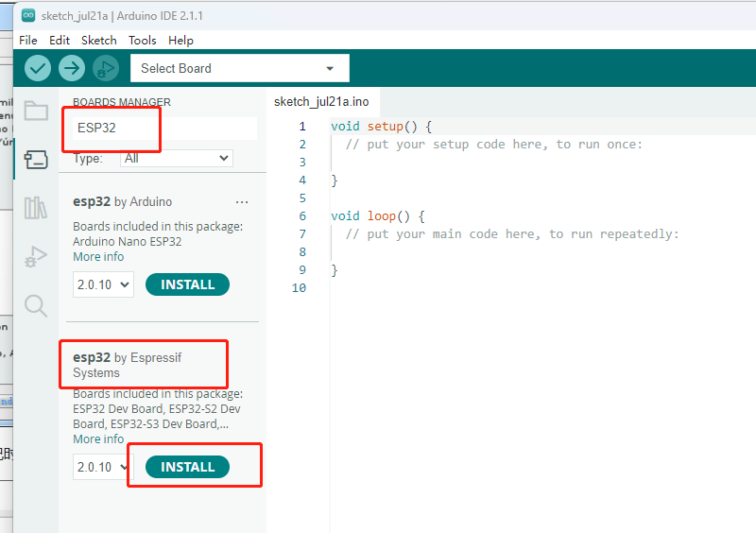
Task: Open the Sketchbook folder sidebar icon
Action: tap(36, 111)
